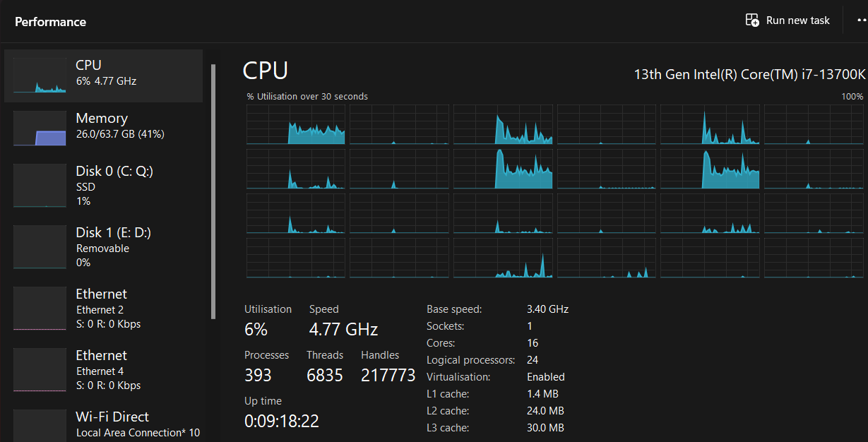Click the Utilisation 6% readout
This screenshot has height=442, width=868.
pyautogui.click(x=256, y=329)
